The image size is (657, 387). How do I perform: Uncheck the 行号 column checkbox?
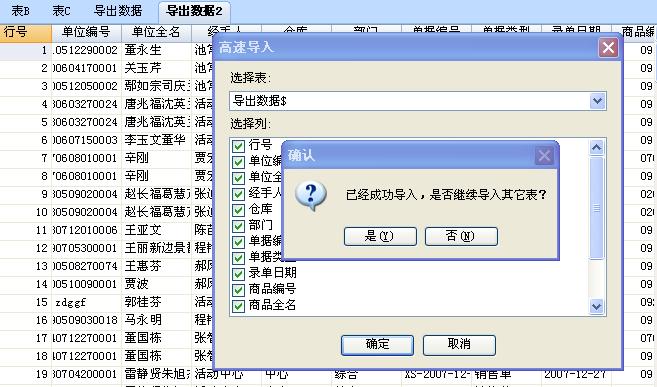pos(238,146)
